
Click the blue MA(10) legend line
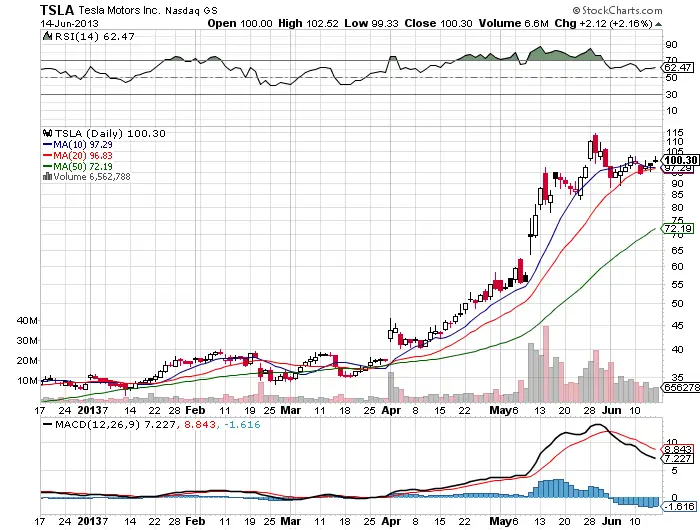pyautogui.click(x=48, y=145)
